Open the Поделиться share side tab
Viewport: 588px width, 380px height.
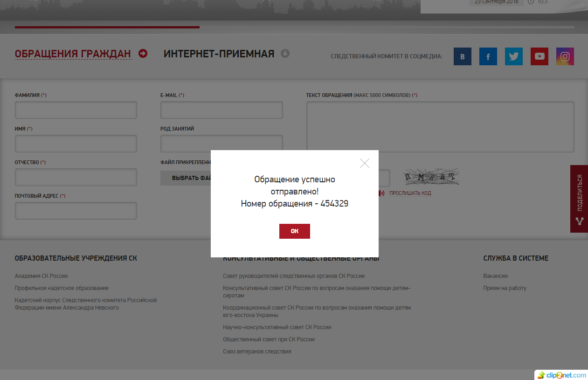pyautogui.click(x=579, y=199)
